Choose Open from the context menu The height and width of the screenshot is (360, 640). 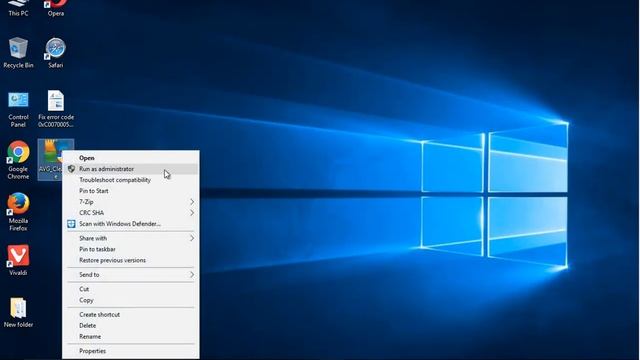point(131,158)
